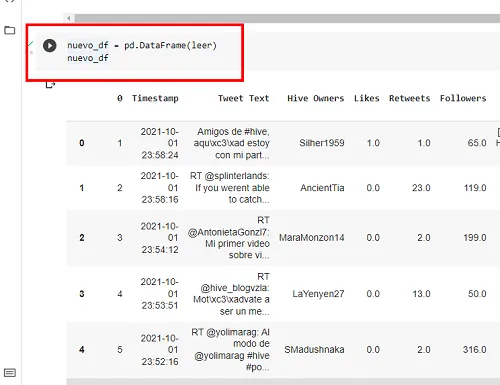Image resolution: width=500 pixels, height=385 pixels.
Task: Open the Files folder sidebar icon
Action: [10, 30]
